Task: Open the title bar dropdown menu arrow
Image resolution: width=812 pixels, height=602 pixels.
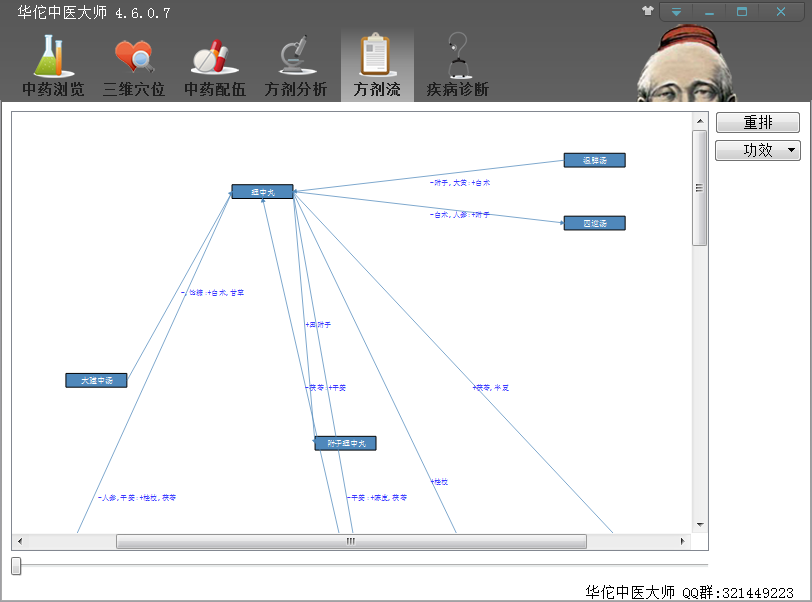Action: (677, 12)
